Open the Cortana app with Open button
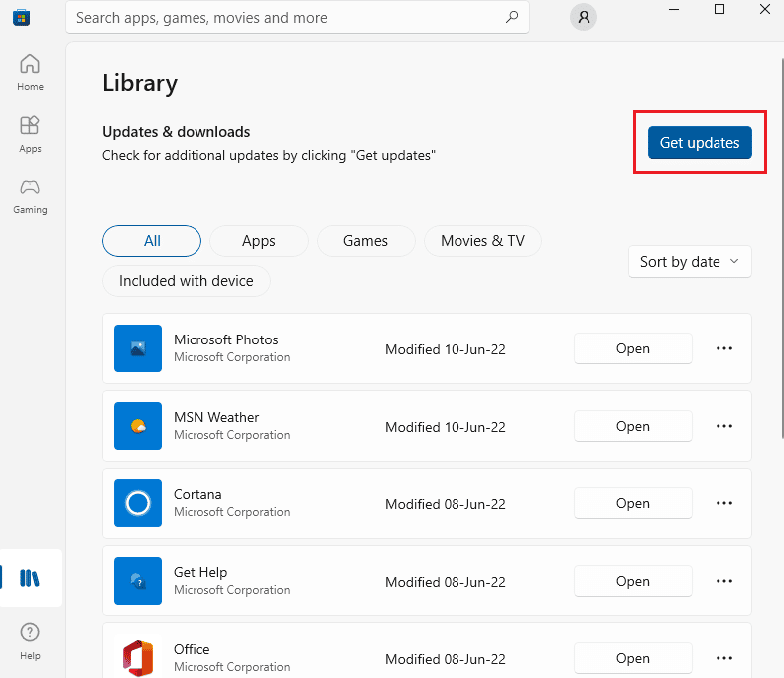The width and height of the screenshot is (784, 678). (x=632, y=503)
